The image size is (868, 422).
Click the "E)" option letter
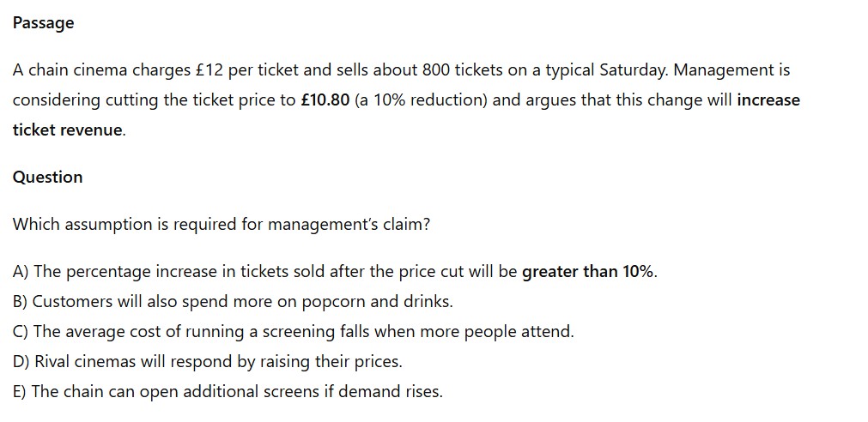(21, 392)
